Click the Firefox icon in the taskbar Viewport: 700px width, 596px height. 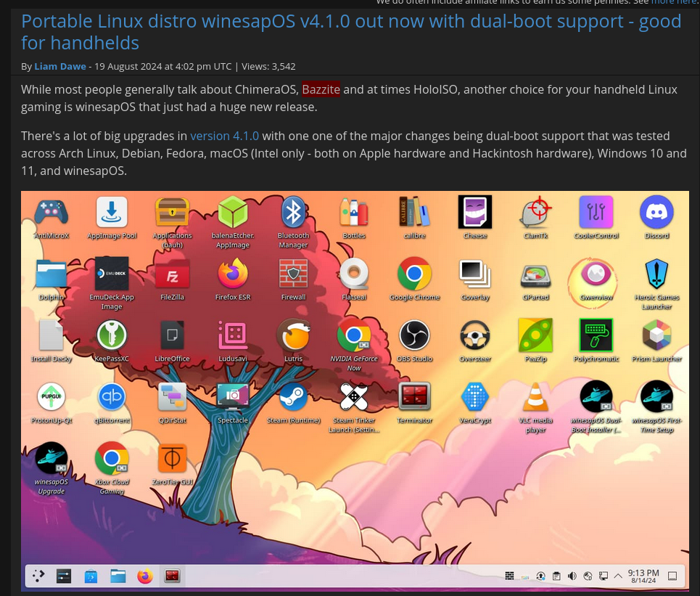pos(144,576)
